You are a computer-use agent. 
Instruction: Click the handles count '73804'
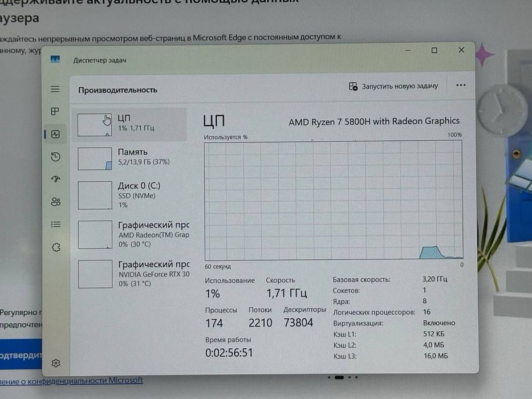298,322
